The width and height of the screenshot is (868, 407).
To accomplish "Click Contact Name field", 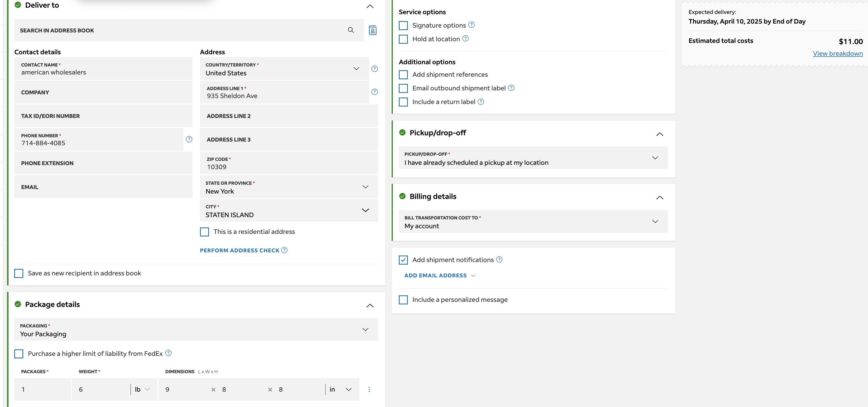I will tap(103, 69).
